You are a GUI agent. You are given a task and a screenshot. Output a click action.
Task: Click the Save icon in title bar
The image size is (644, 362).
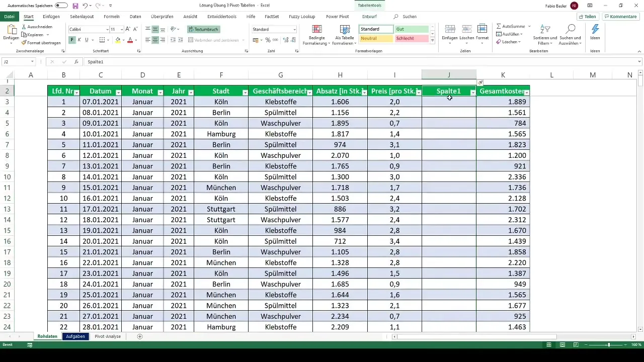click(x=75, y=5)
